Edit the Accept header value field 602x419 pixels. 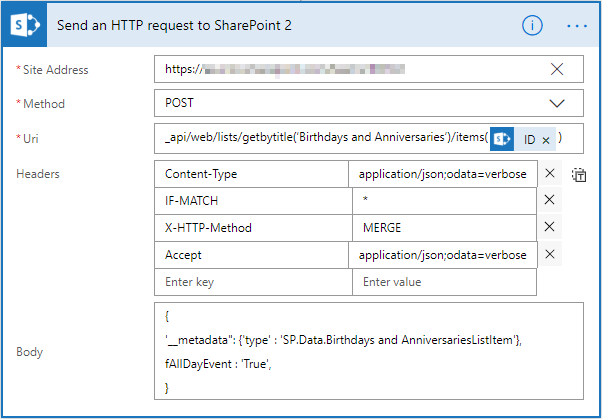click(x=443, y=255)
